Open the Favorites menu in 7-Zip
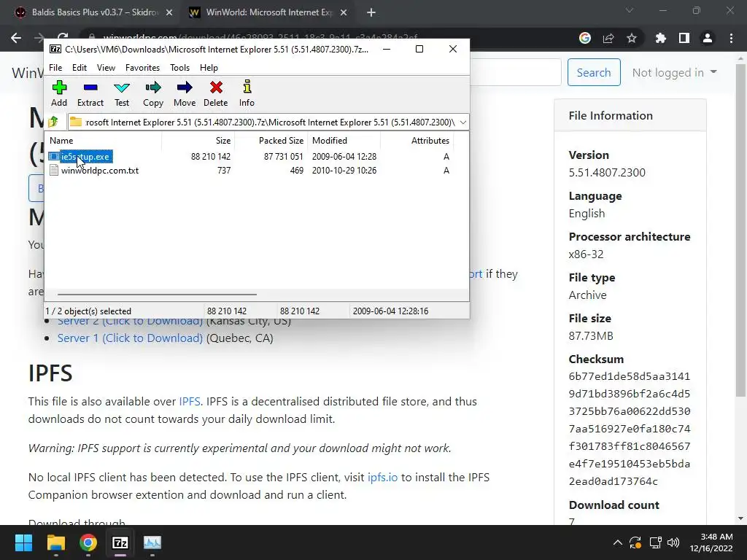747x560 pixels. [x=142, y=68]
